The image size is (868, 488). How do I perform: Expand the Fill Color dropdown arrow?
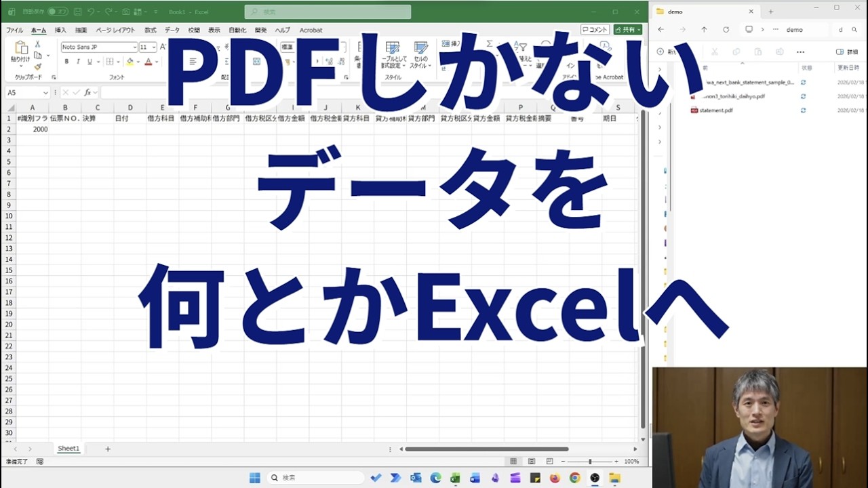[x=138, y=62]
